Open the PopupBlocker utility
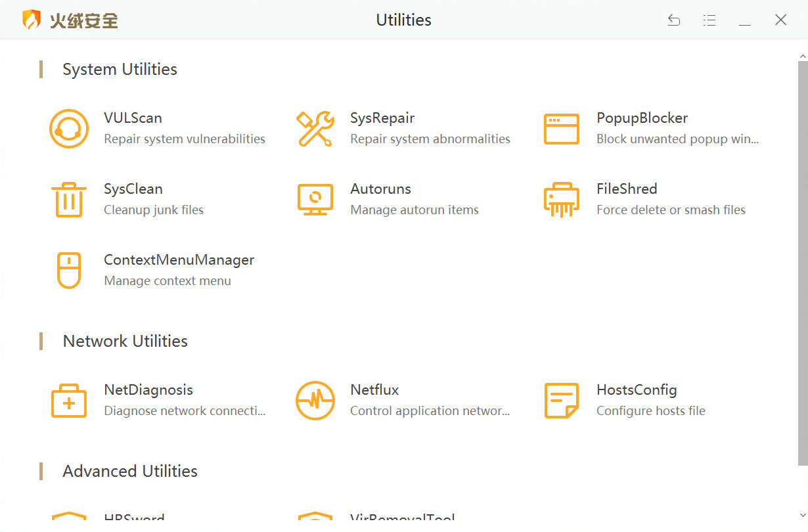Screen dimensions: 808x532 click(x=562, y=128)
